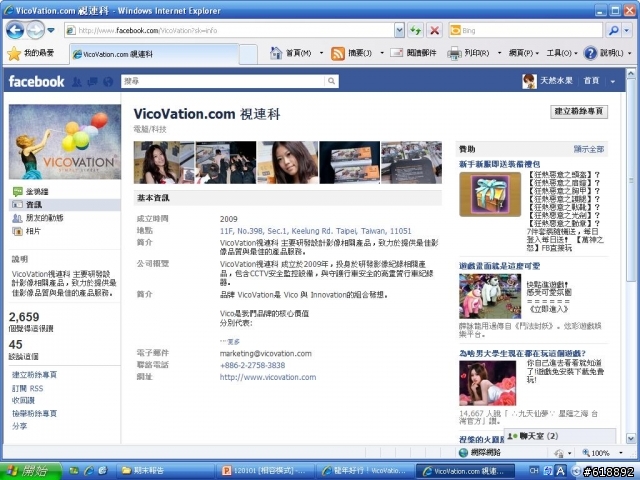640x480 pixels.
Task: Open Facebook messages icon
Action: click(x=92, y=82)
